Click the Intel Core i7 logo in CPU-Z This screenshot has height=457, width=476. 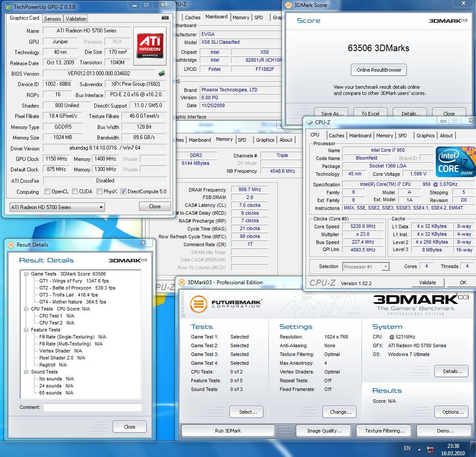click(455, 162)
